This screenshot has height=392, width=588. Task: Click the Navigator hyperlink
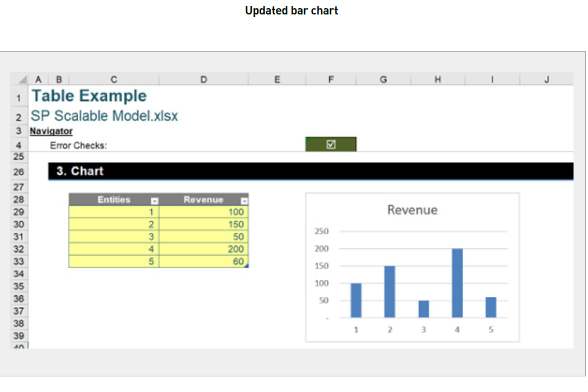click(x=50, y=131)
